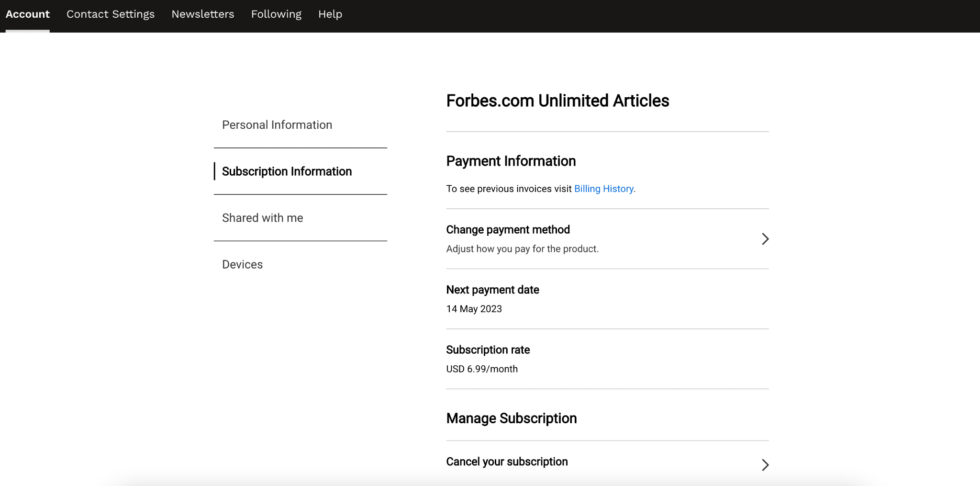The width and height of the screenshot is (980, 486).
Task: Click Change payment method row title
Action: (508, 230)
